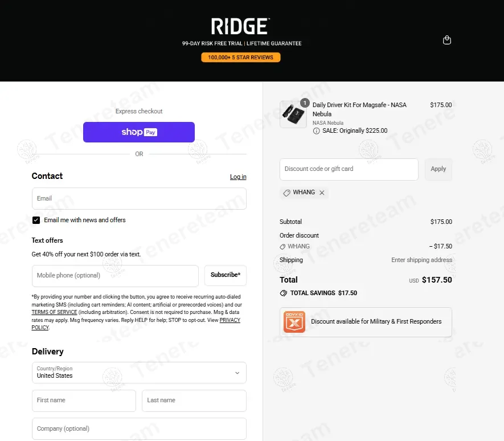Screen dimensions: 504x441
Task: Click the Discount code or gift card field
Action: coord(349,169)
